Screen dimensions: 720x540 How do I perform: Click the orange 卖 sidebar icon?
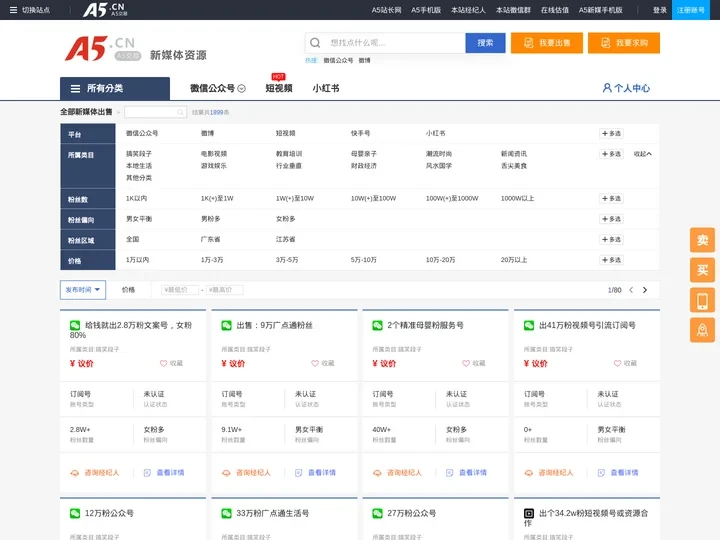(702, 240)
